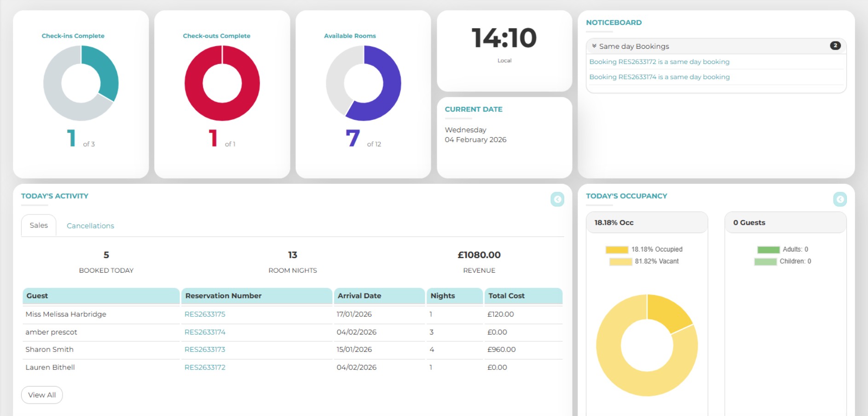The image size is (868, 416).
Task: Open reservation RES2633173 link
Action: 205,350
